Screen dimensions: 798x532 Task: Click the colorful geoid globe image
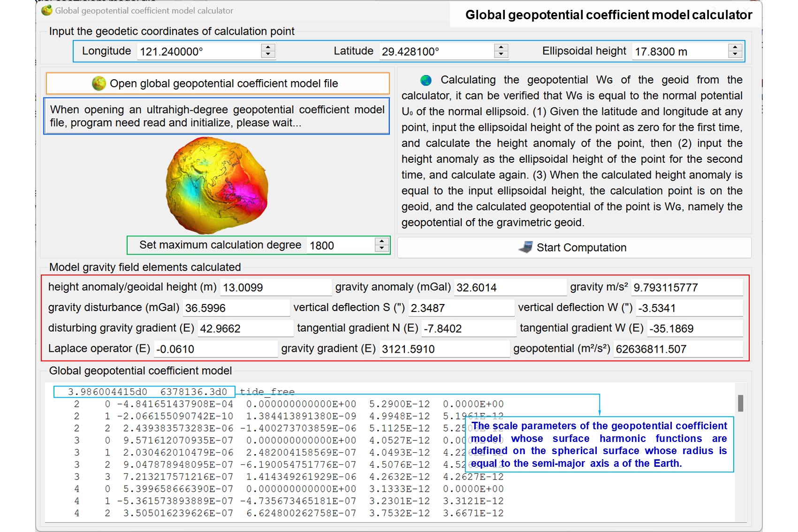coord(217,185)
